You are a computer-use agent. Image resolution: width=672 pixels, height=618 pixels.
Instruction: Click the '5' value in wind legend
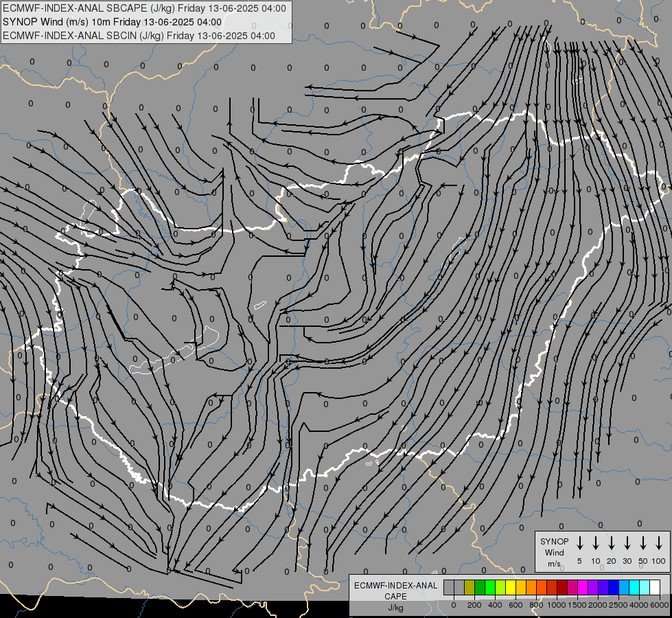(579, 561)
